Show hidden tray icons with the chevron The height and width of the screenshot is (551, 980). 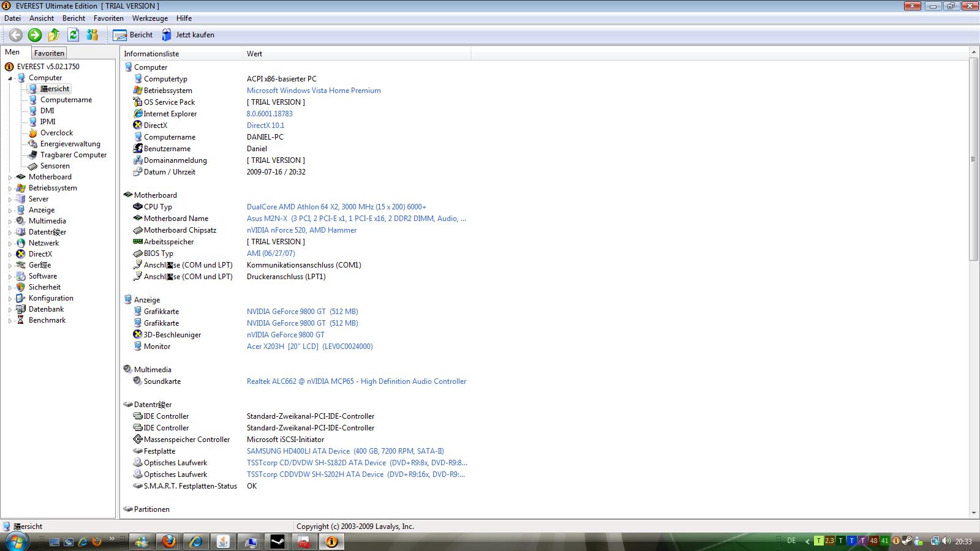(807, 541)
